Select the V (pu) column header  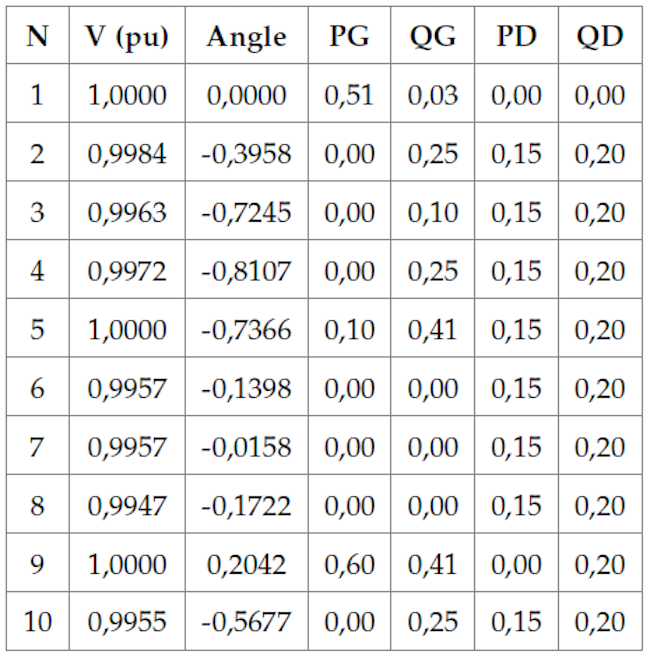click(x=127, y=37)
